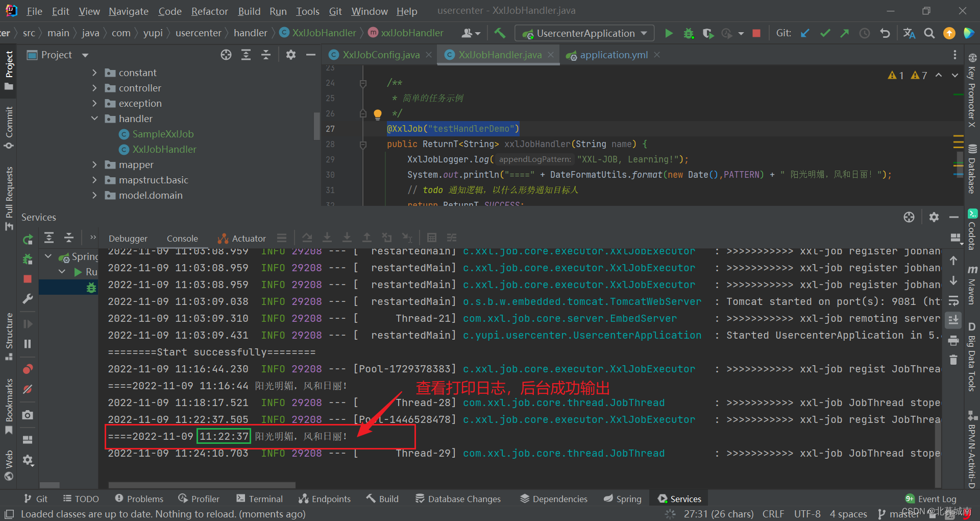980x521 pixels.
Task: Open Event Log in status bar
Action: (x=930, y=499)
